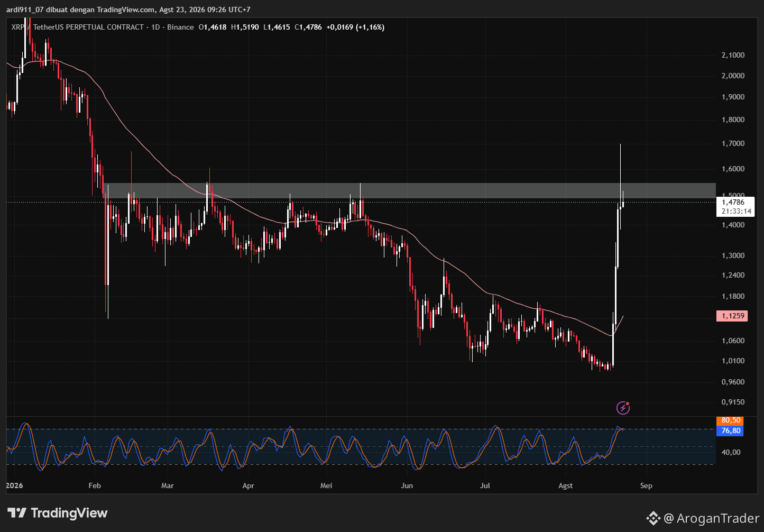Click the Mar label on the time axis
The image size is (764, 532).
pyautogui.click(x=167, y=485)
